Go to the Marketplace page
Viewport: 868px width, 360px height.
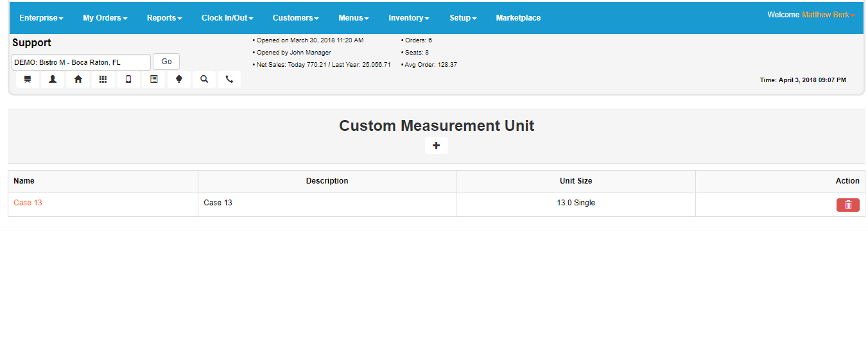pyautogui.click(x=518, y=18)
